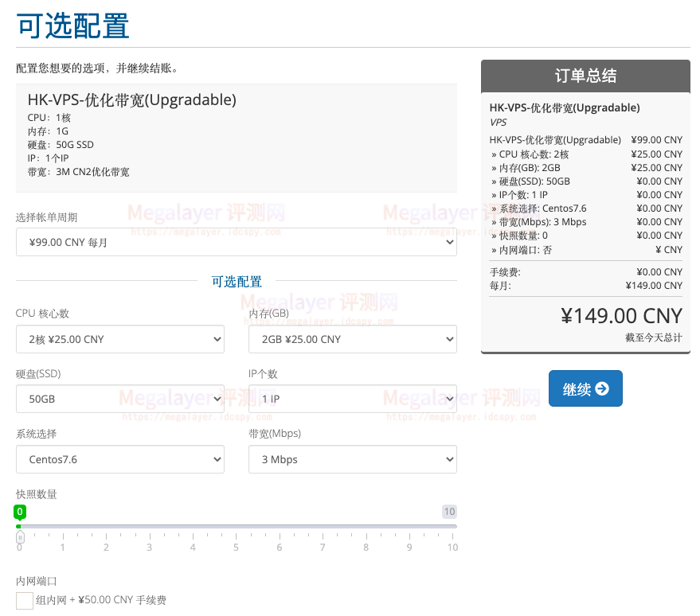Enable the 组内网 checkbox
The height and width of the screenshot is (616, 700).
(x=25, y=600)
